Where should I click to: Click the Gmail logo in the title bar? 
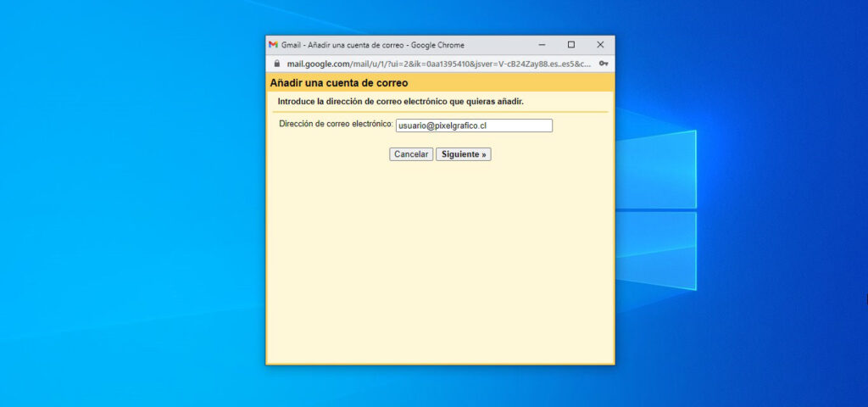(x=273, y=45)
